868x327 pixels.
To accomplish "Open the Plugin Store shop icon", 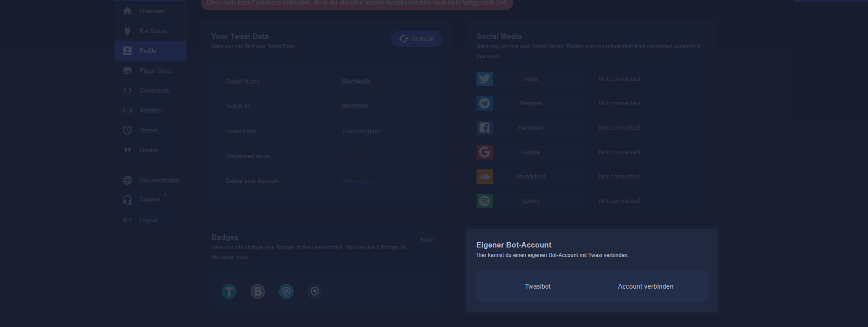I will [x=127, y=70].
